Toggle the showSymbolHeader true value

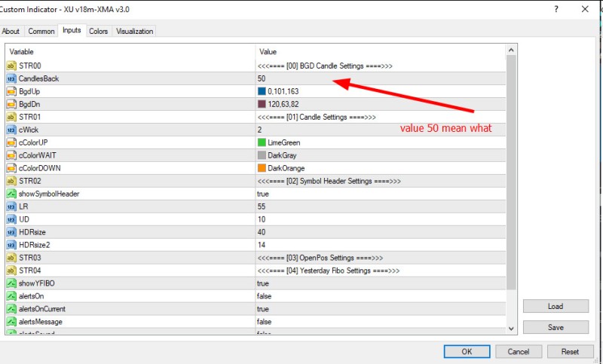(262, 194)
